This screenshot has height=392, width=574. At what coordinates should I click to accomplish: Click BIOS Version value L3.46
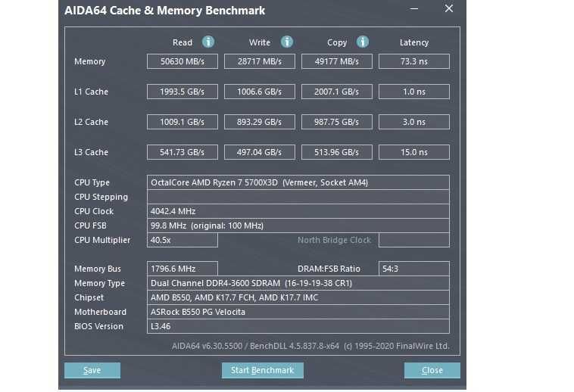pos(298,327)
